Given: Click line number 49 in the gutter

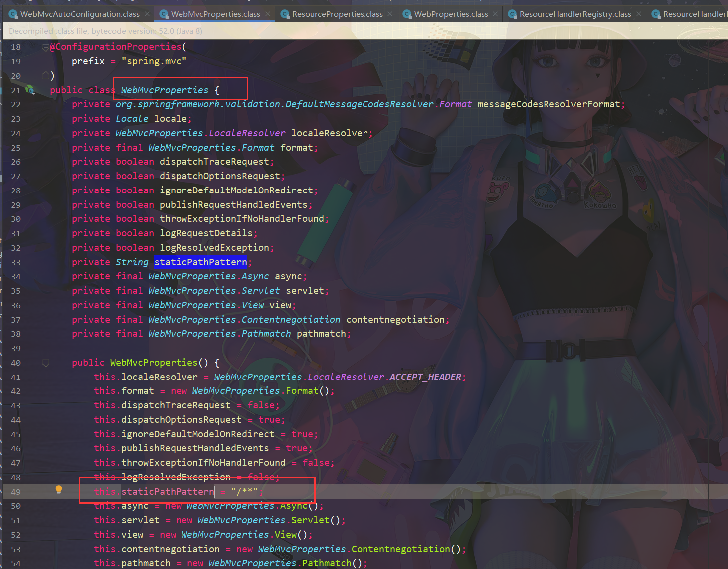Looking at the screenshot, I should pos(16,492).
